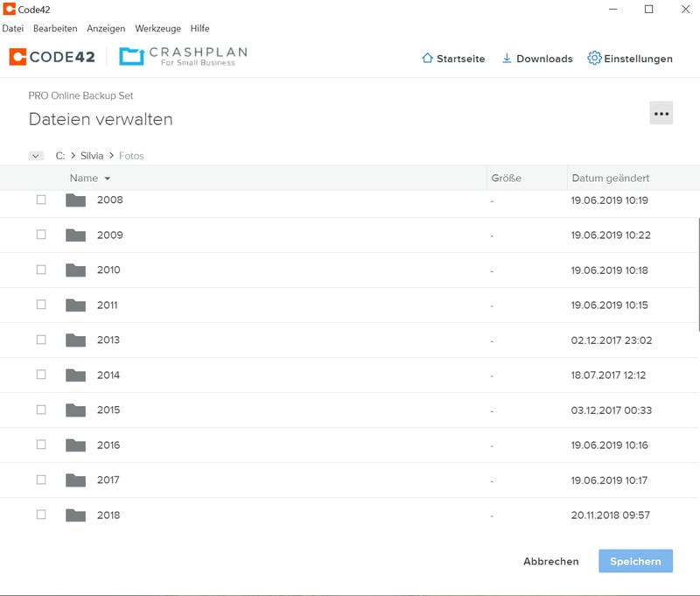Open the 2018 folder icon
The image size is (700, 596).
(76, 515)
